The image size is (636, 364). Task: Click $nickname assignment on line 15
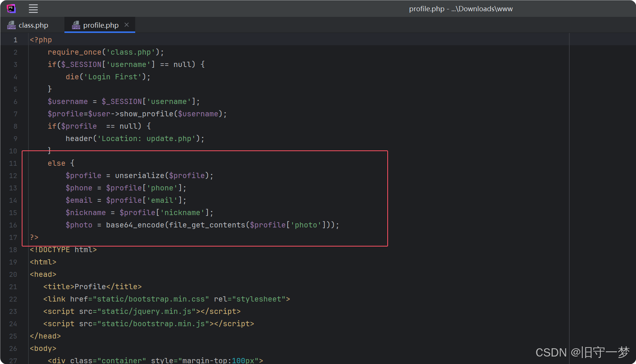139,213
